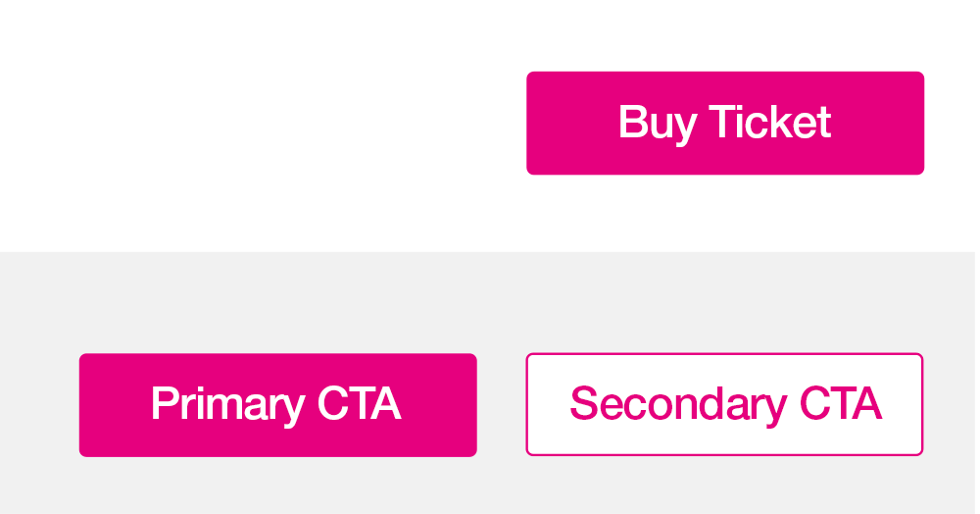Tap the 'Buy Ticket' text label

725,125
